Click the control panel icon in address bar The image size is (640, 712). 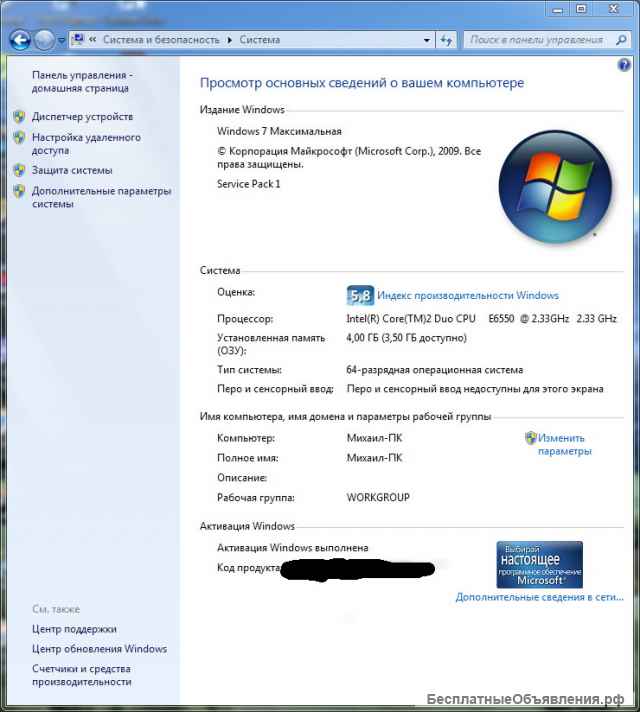79,40
